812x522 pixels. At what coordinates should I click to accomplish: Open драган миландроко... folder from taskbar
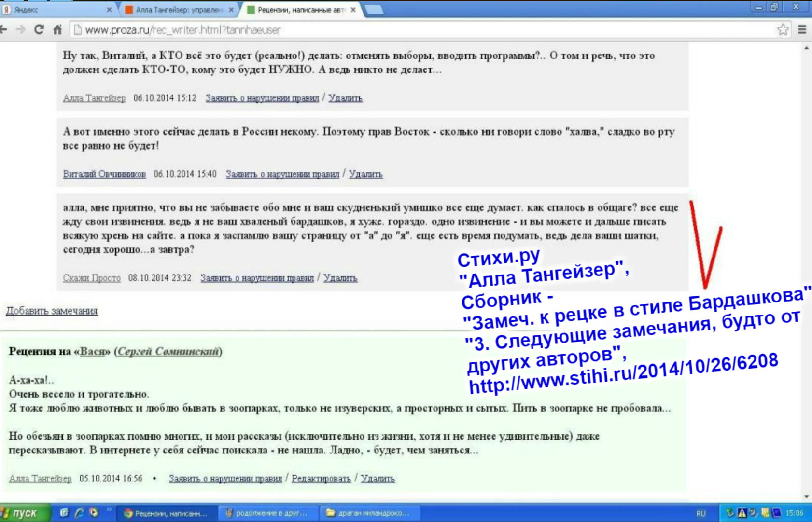(370, 513)
